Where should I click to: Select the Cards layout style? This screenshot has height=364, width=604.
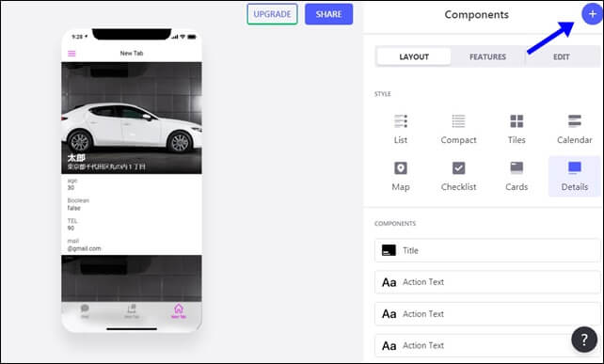pos(517,177)
